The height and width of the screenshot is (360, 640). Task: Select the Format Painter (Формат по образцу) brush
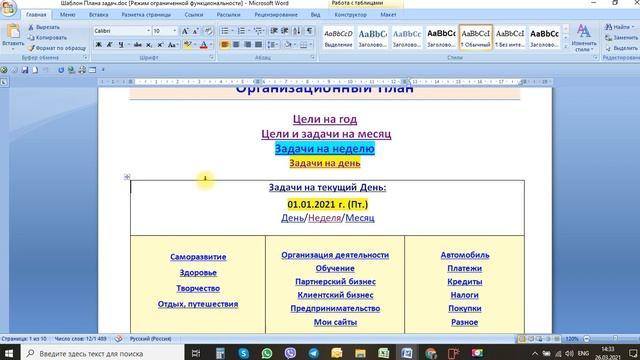(x=57, y=48)
